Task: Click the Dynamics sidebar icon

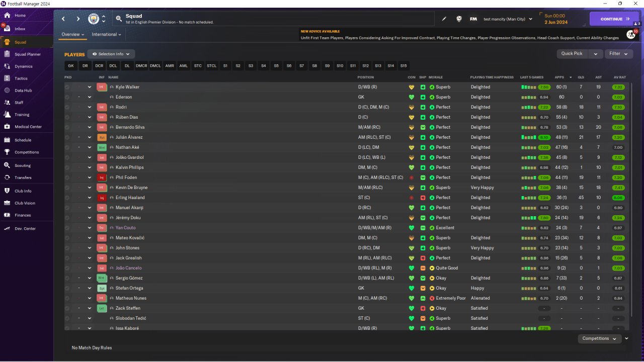Action: click(x=7, y=66)
